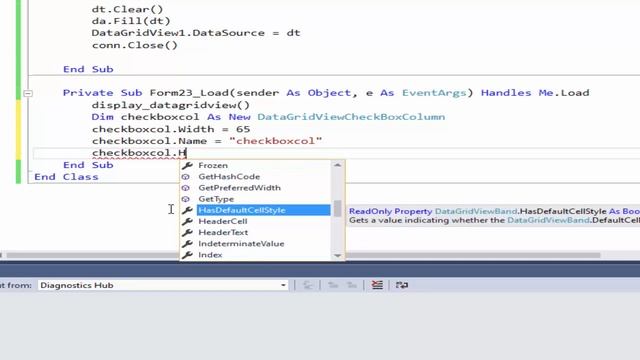640x360 pixels.
Task: Select GetPreferredWidth from the completion list
Action: [x=240, y=188]
